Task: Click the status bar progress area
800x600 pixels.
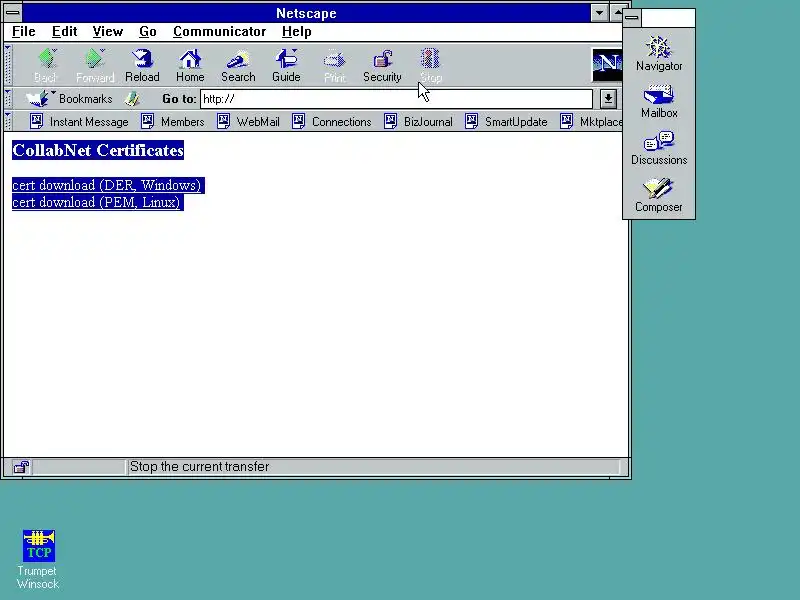Action: (79, 467)
